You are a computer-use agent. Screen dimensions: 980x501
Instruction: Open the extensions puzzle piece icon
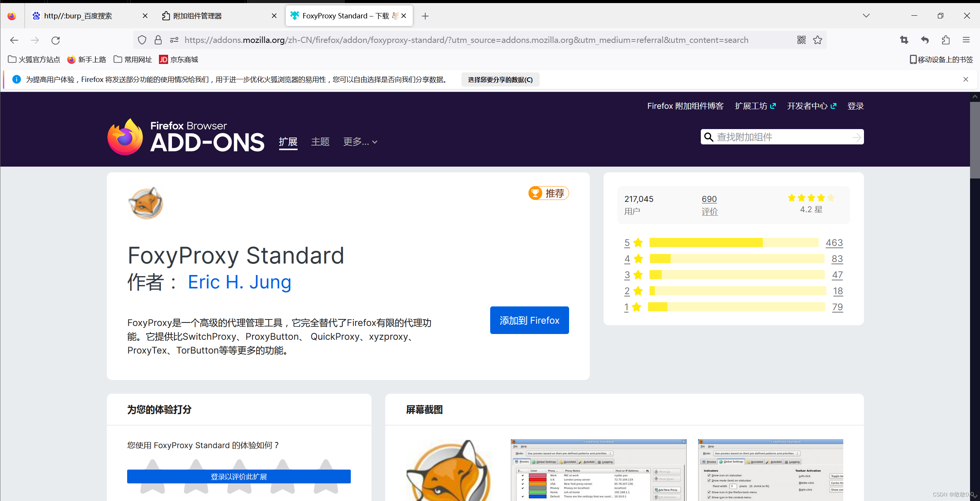(946, 40)
